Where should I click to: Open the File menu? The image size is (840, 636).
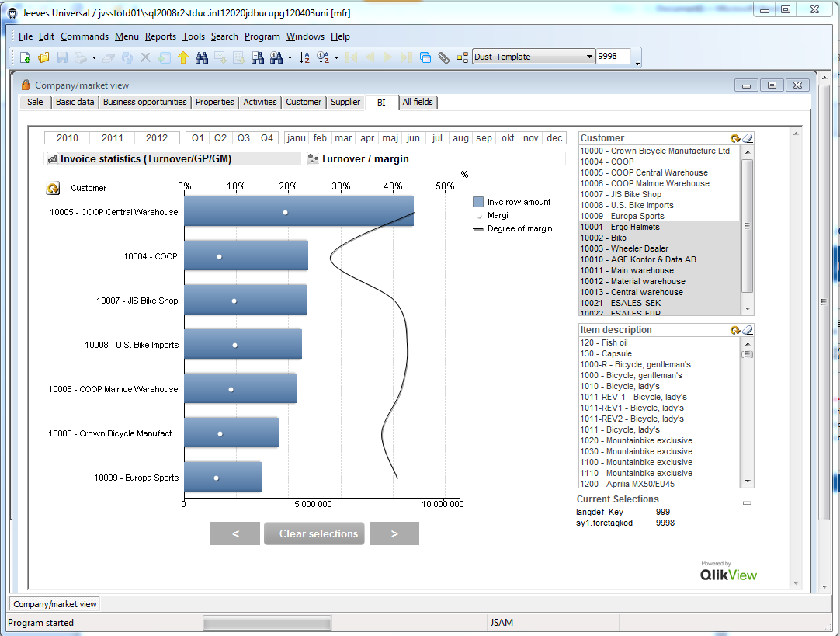pyautogui.click(x=25, y=36)
